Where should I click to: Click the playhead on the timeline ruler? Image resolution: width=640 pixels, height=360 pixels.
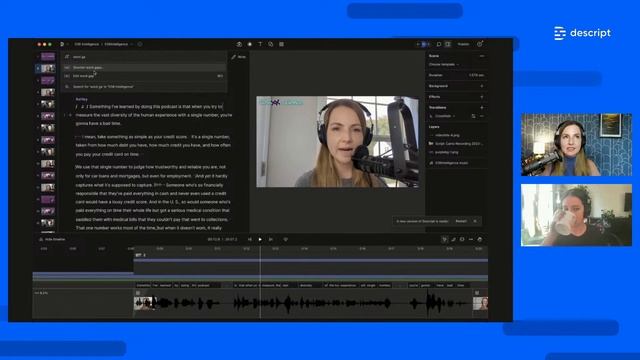[260, 249]
